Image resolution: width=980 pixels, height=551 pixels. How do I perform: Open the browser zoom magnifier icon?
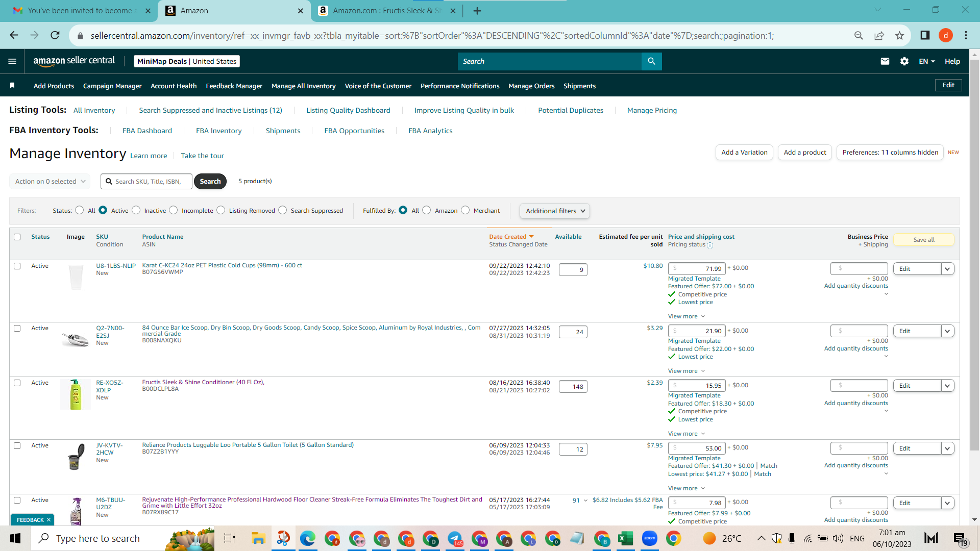point(859,35)
